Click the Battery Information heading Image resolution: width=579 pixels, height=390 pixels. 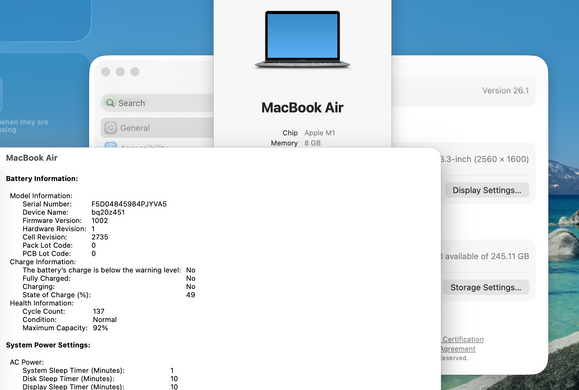point(42,179)
